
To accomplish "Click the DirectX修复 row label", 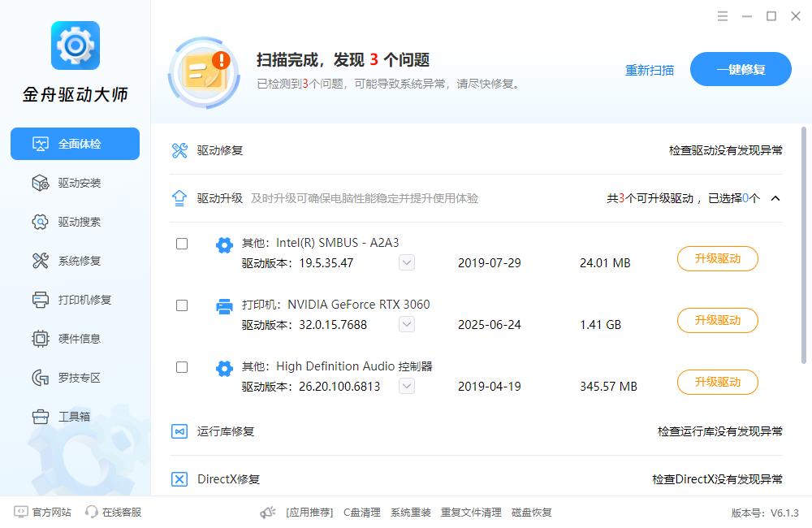I will click(x=228, y=479).
